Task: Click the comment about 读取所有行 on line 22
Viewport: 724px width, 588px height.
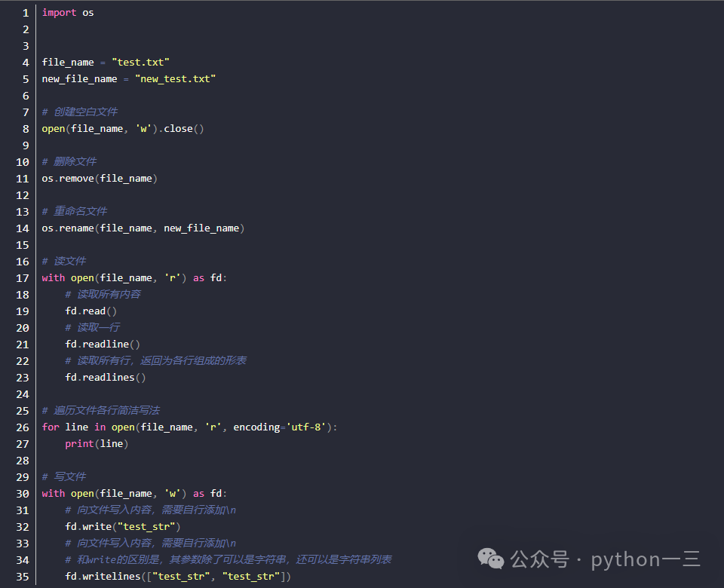Action: [x=156, y=361]
